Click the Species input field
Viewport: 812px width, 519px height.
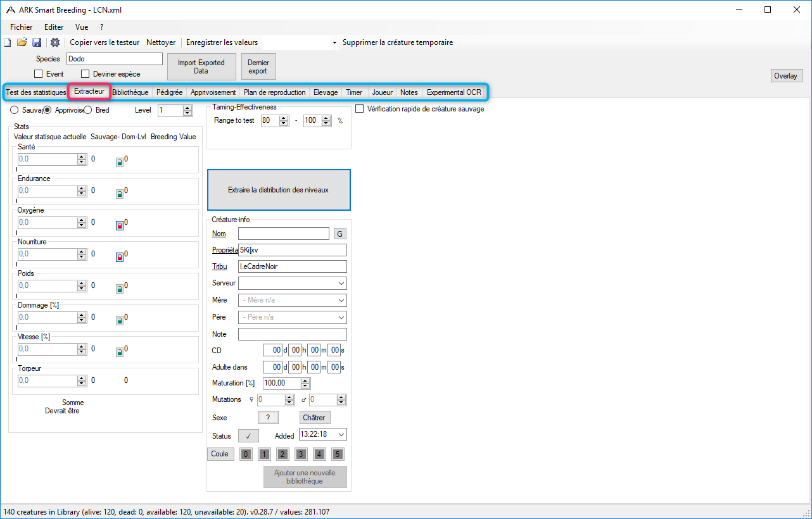pyautogui.click(x=115, y=59)
